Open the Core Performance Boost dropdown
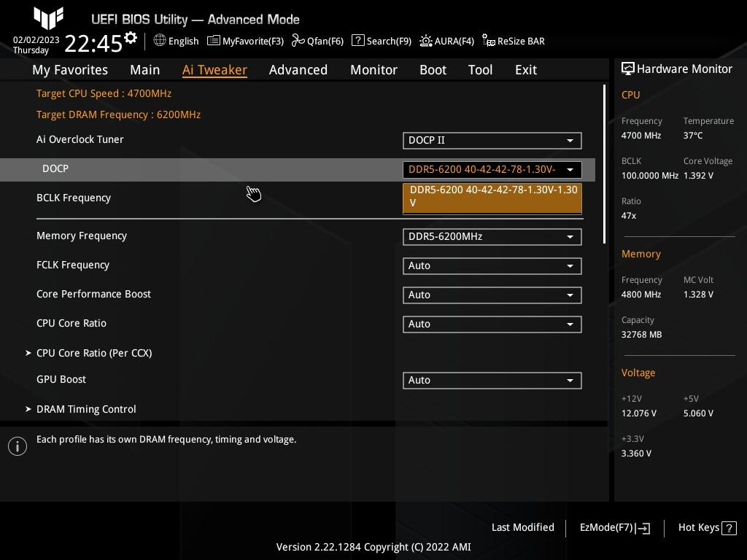The height and width of the screenshot is (560, 747). pos(492,295)
